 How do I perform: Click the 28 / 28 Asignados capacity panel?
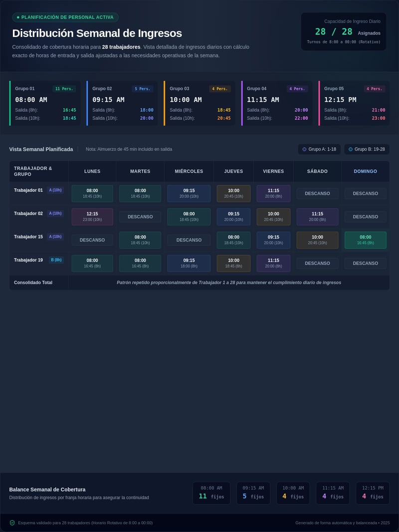click(x=344, y=31)
